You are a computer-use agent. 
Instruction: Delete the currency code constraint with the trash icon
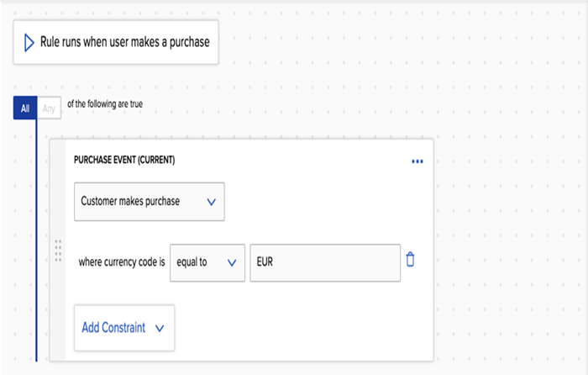coord(410,260)
